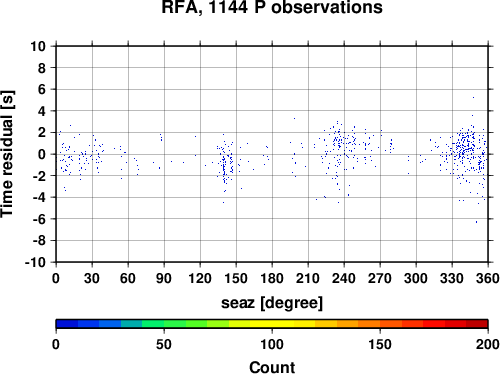Click the colorbar tick label 200
Viewport: 500px width, 374px height.
[x=488, y=344]
